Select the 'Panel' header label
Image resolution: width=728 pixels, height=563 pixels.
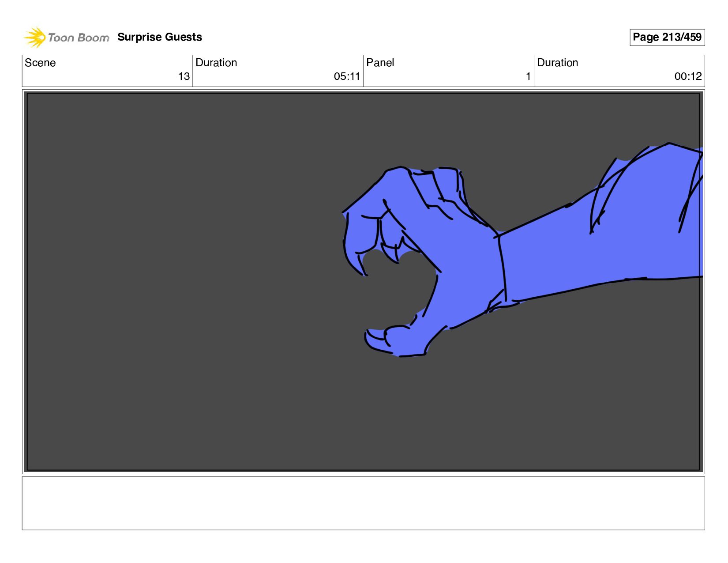pos(380,63)
